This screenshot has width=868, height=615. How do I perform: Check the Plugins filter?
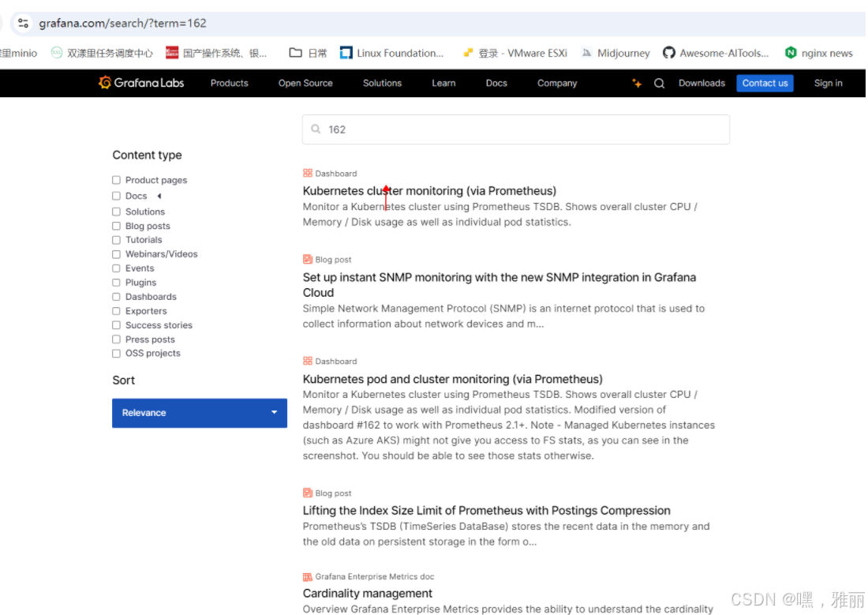tap(116, 283)
